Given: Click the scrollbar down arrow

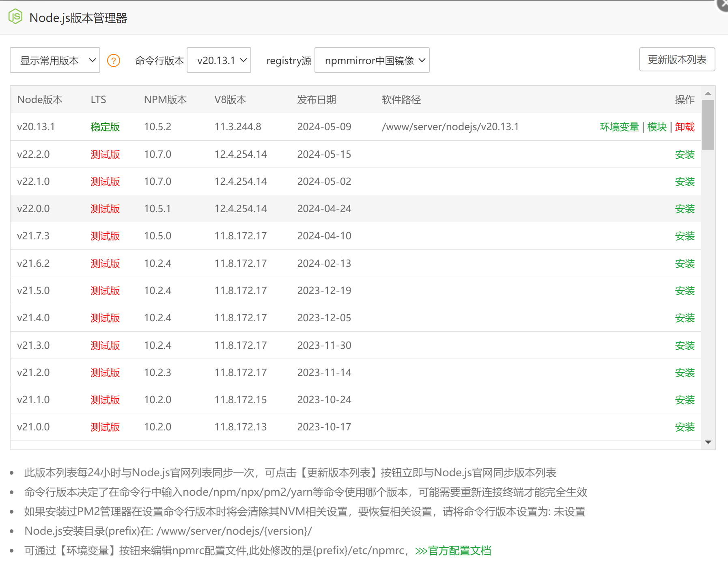Looking at the screenshot, I should point(708,442).
